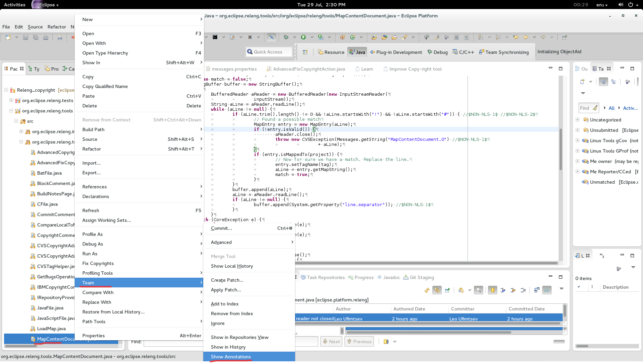Click the All filter link in Task List
This screenshot has height=364, width=643.
612,108
